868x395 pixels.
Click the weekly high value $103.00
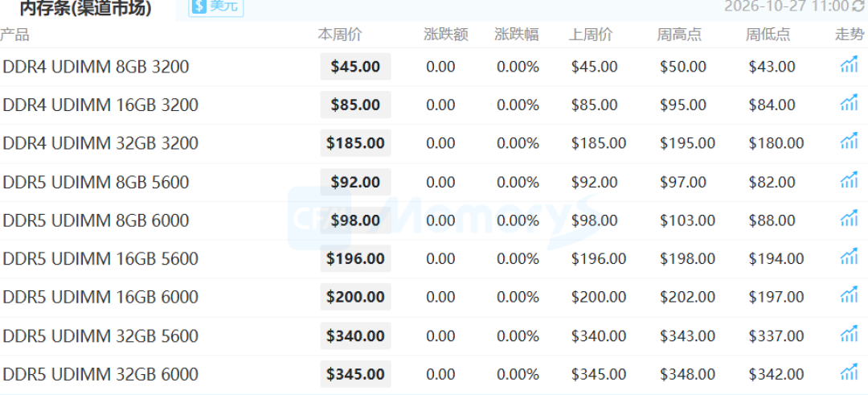click(x=687, y=220)
